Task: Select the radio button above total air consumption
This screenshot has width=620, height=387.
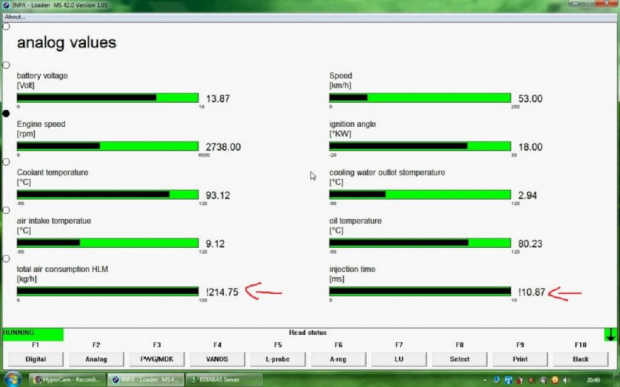Action: (x=6, y=259)
